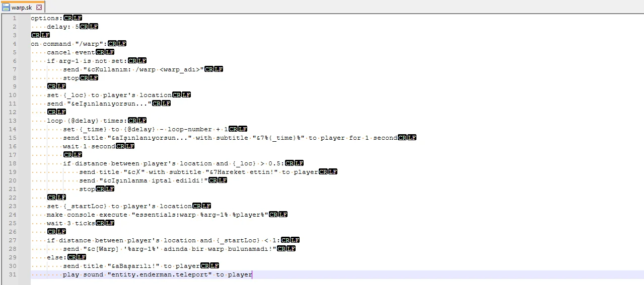Click the "set {_startLoc}" line
Image resolution: width=644 pixels, height=285 pixels.
tap(119, 206)
